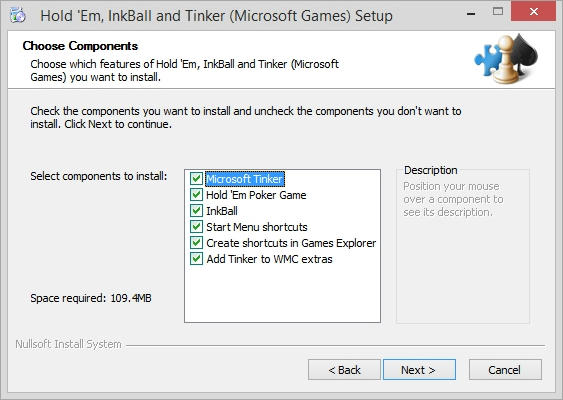This screenshot has height=400, width=563.
Task: Click the Space required: 109.4MB text
Action: click(x=91, y=298)
